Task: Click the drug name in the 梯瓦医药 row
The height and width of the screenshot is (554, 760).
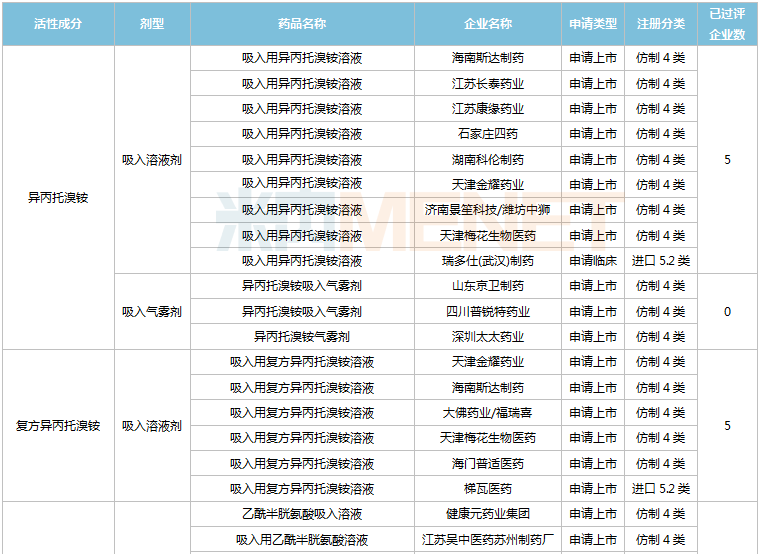Action: coord(302,489)
